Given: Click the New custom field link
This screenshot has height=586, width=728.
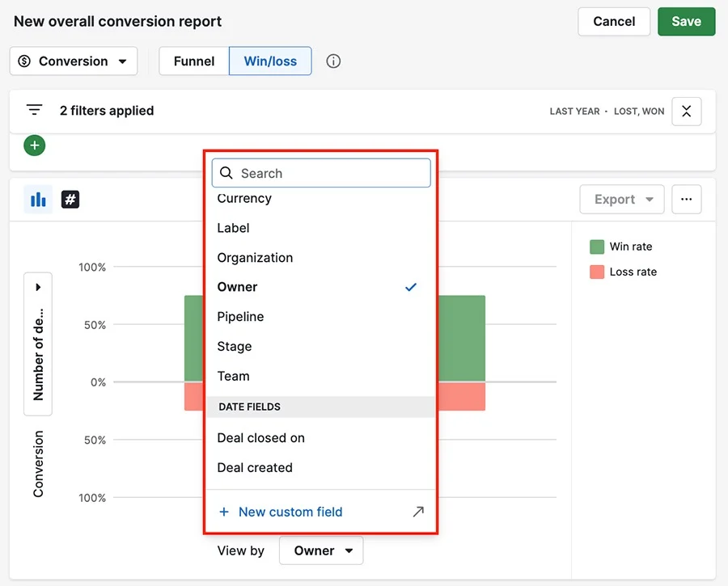Looking at the screenshot, I should pos(290,512).
